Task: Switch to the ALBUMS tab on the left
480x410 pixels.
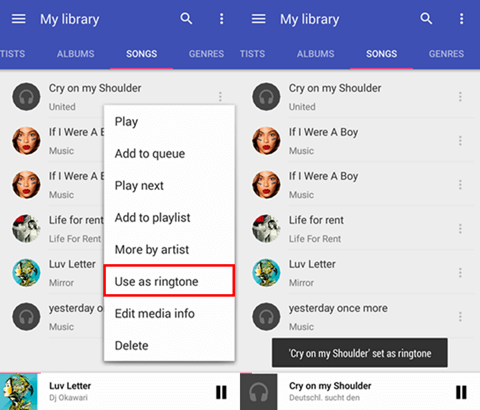Action: 76,54
